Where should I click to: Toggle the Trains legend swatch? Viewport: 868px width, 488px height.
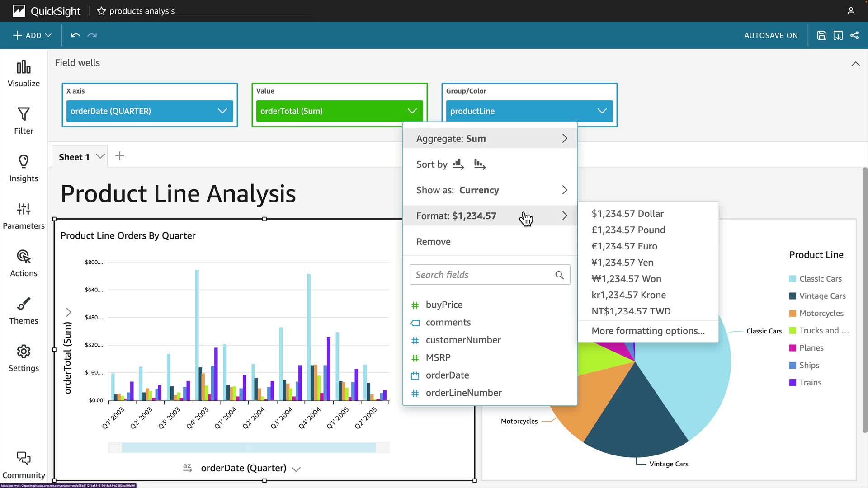coord(793,383)
